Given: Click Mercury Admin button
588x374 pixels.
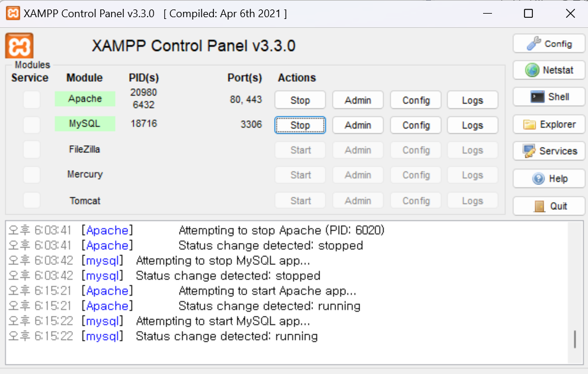Looking at the screenshot, I should coord(358,175).
